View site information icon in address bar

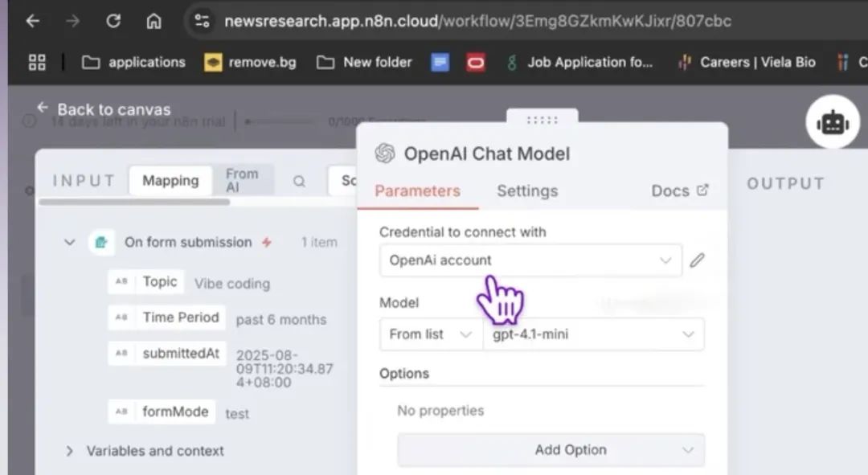(202, 21)
